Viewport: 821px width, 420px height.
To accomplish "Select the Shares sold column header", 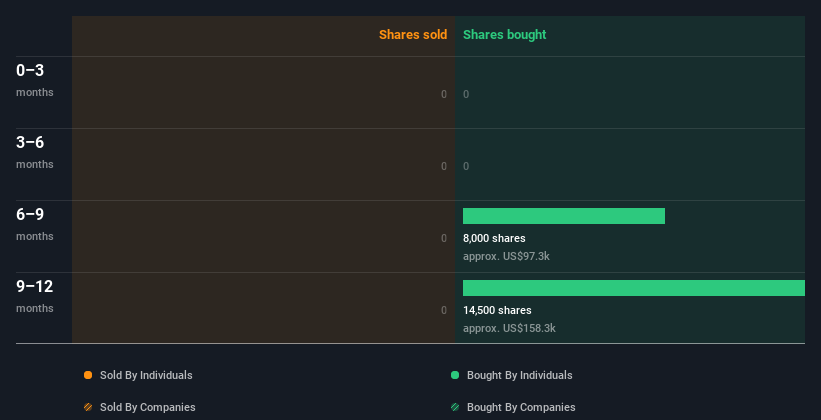I will coord(413,35).
